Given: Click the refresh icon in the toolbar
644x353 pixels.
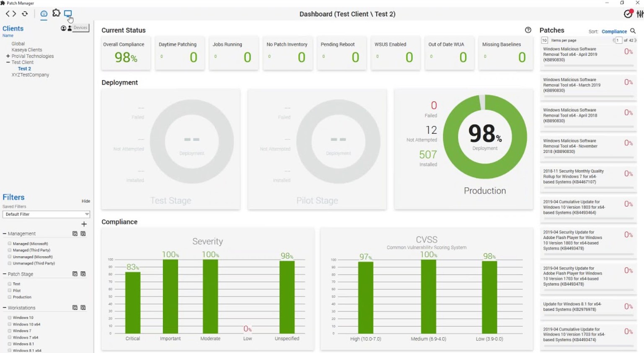Looking at the screenshot, I should (25, 14).
